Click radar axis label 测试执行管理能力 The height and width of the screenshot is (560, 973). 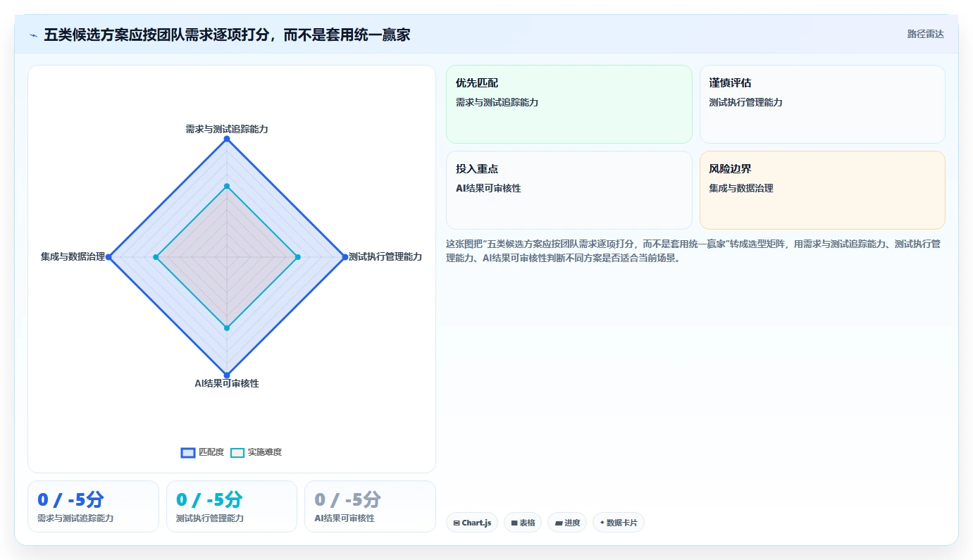point(385,256)
